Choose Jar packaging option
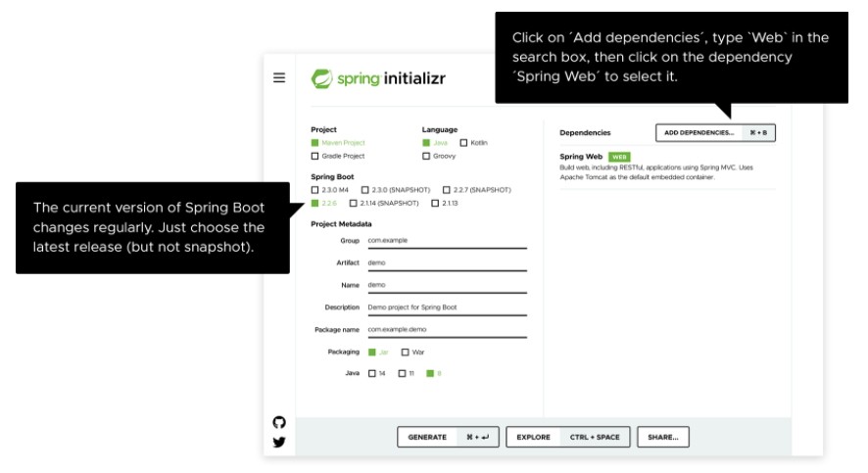Viewport: 868px width, 473px height. click(x=378, y=352)
